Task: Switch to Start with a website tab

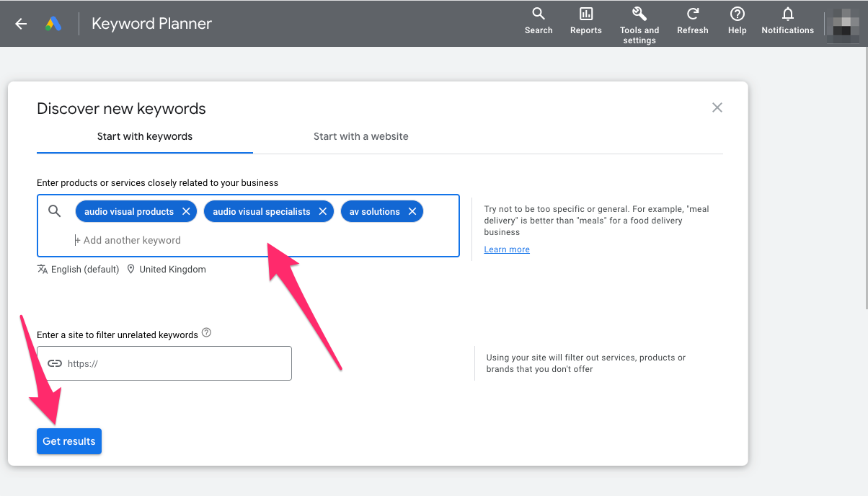Action: 361,136
